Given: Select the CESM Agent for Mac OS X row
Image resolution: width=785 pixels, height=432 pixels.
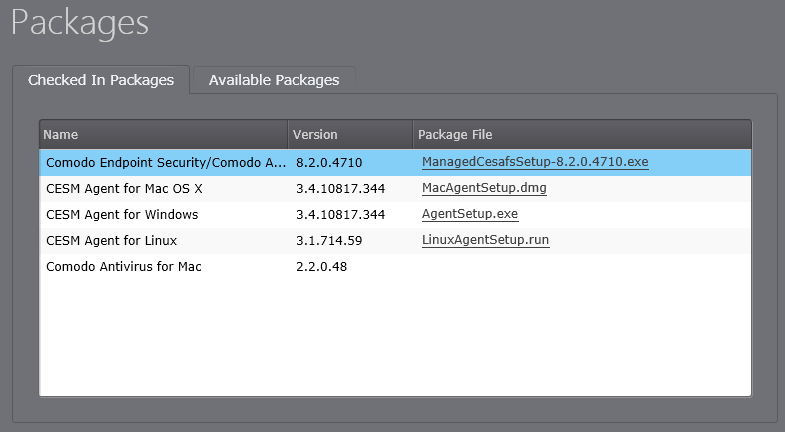Looking at the screenshot, I should pyautogui.click(x=395, y=189).
